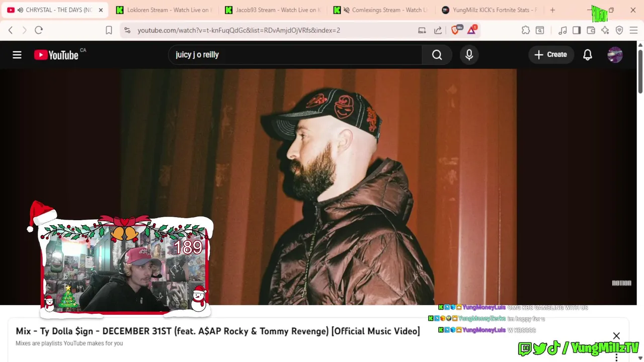Go back in browser history
This screenshot has width=644, height=362.
pos(11,30)
